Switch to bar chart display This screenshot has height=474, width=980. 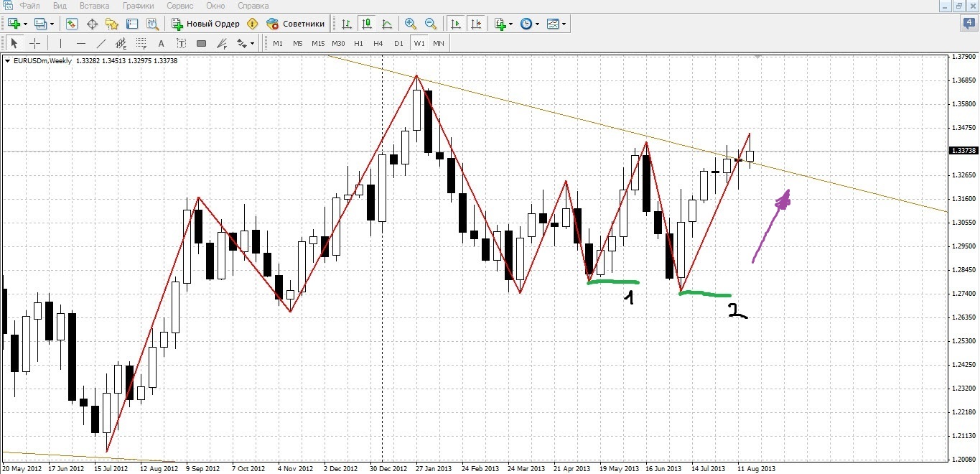347,24
